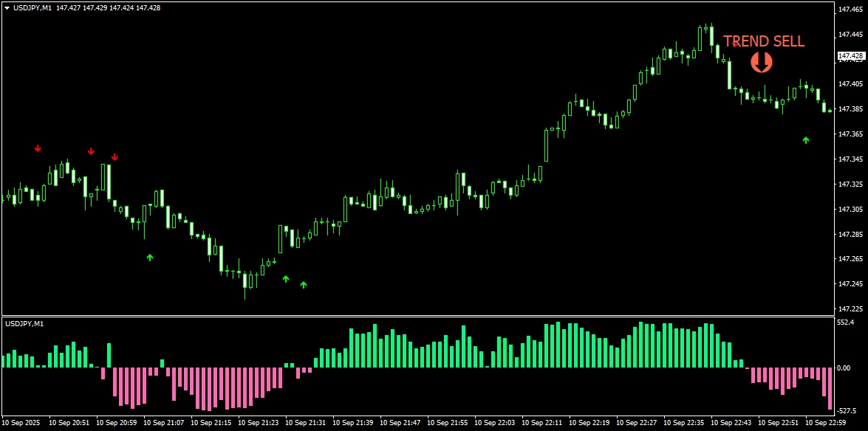Click the rightmost red sell arrow
868x431 pixels.
(115, 157)
